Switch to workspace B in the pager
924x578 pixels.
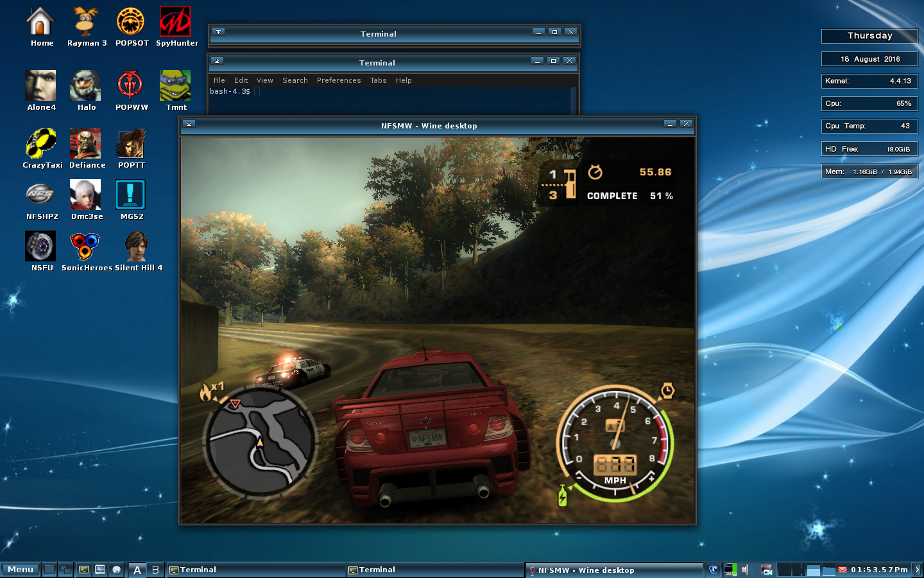(x=155, y=570)
